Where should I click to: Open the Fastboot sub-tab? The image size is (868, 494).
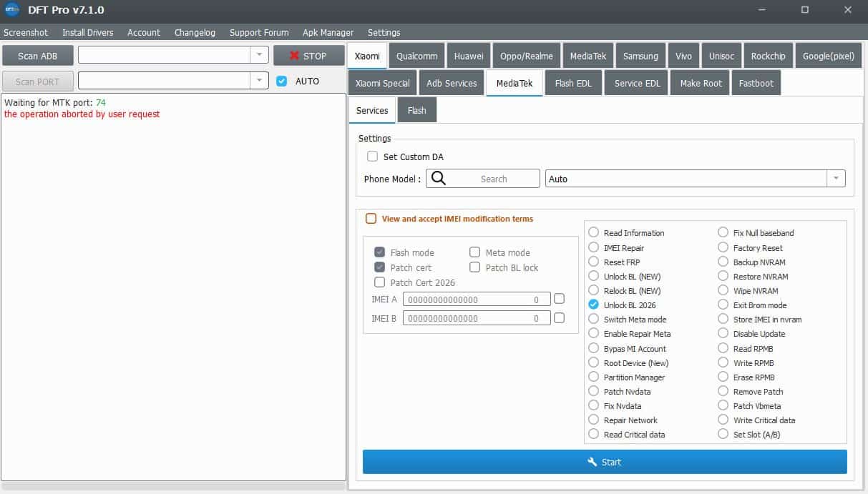pos(756,83)
